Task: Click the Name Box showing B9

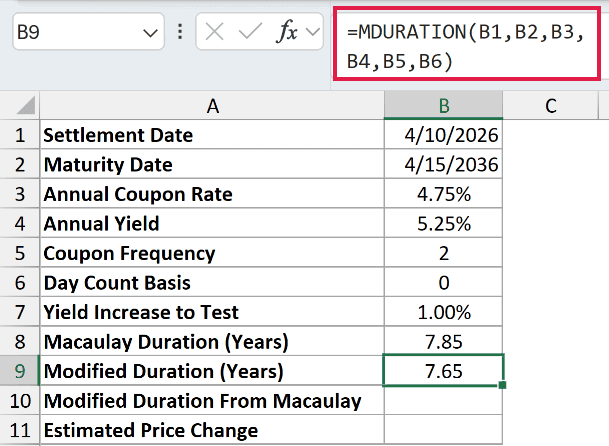Action: (x=88, y=31)
